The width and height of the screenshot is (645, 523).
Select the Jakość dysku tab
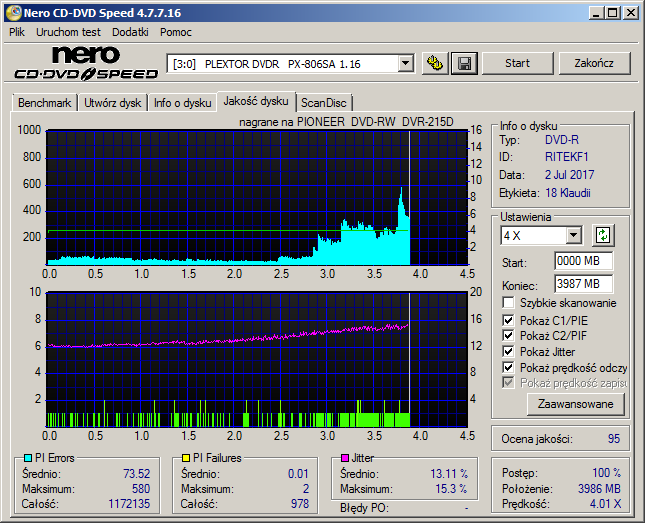[256, 101]
